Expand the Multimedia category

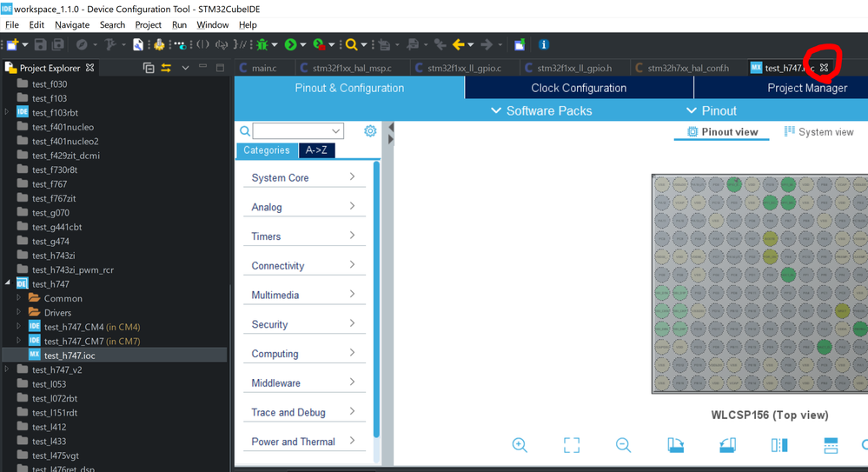(304, 295)
